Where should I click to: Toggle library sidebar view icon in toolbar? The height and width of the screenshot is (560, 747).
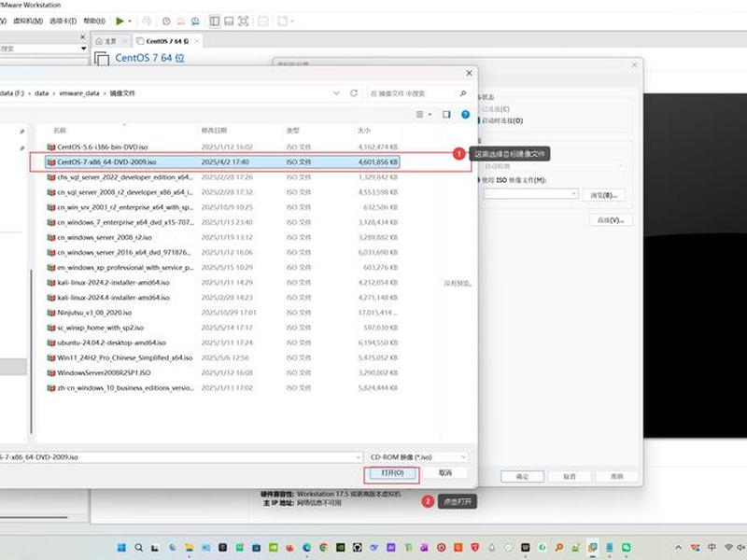pos(215,21)
